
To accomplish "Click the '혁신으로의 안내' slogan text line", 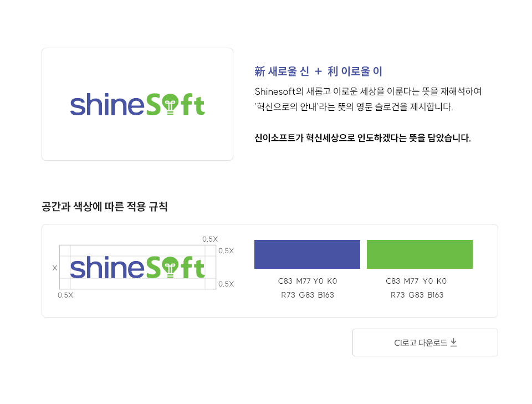I will pyautogui.click(x=354, y=107).
